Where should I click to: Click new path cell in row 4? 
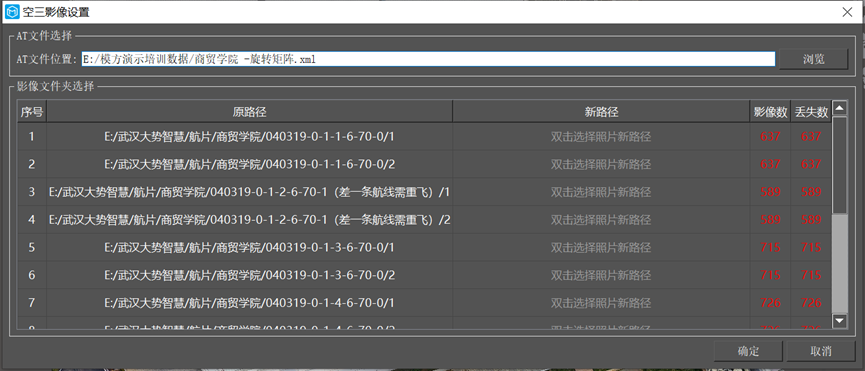tap(601, 219)
